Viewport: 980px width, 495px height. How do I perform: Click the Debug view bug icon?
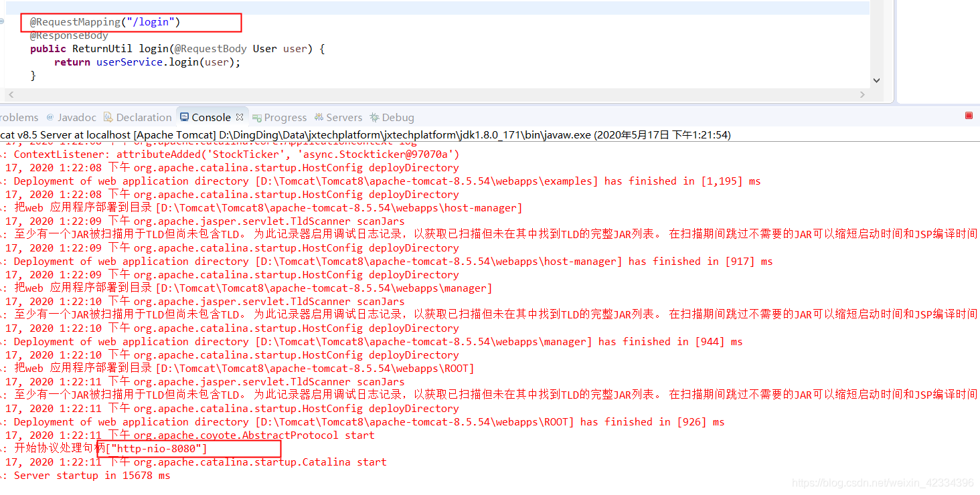[x=376, y=117]
